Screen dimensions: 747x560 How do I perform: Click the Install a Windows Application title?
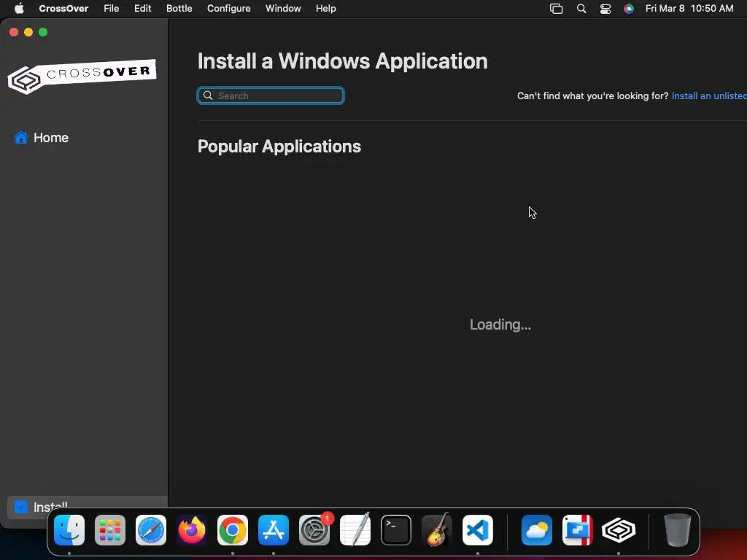[x=343, y=61]
